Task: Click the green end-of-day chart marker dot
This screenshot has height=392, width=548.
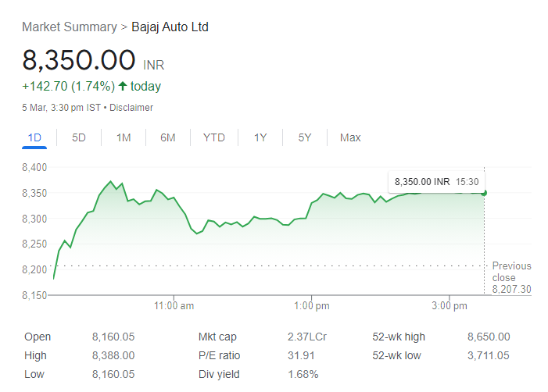Action: (484, 193)
